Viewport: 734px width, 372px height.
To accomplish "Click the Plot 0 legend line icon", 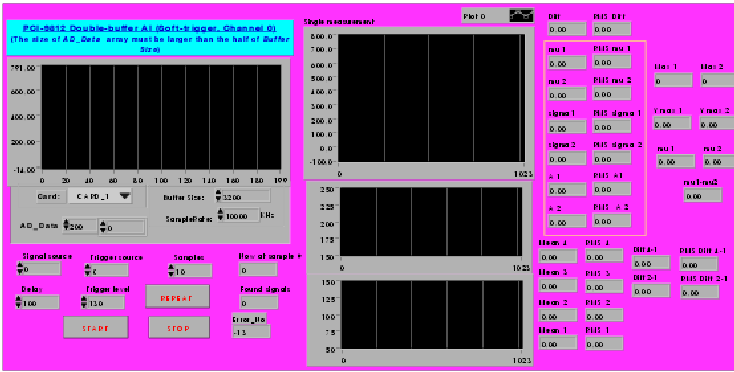I will coord(521,15).
